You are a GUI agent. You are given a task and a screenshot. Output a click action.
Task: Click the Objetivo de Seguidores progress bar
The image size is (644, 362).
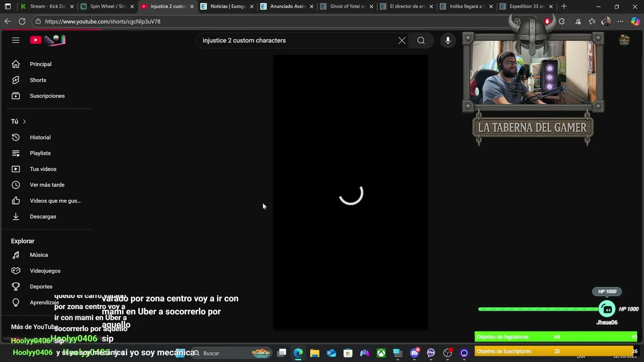click(556, 337)
